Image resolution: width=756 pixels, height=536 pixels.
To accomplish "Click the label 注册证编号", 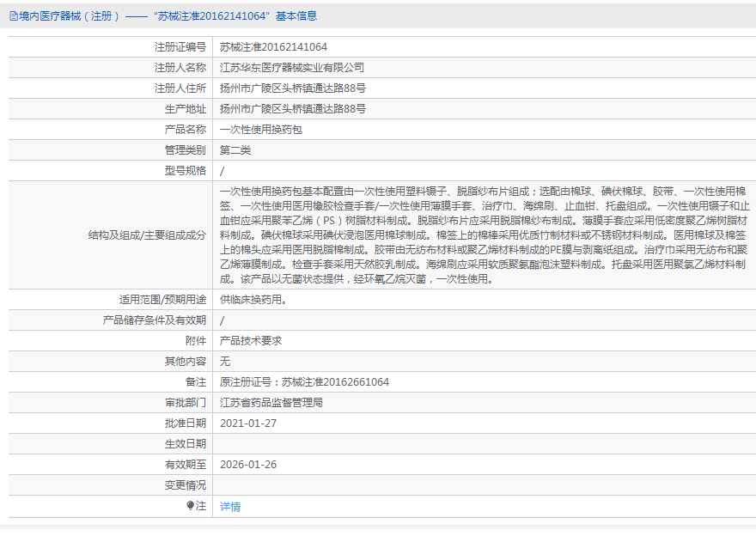I will tap(180, 46).
